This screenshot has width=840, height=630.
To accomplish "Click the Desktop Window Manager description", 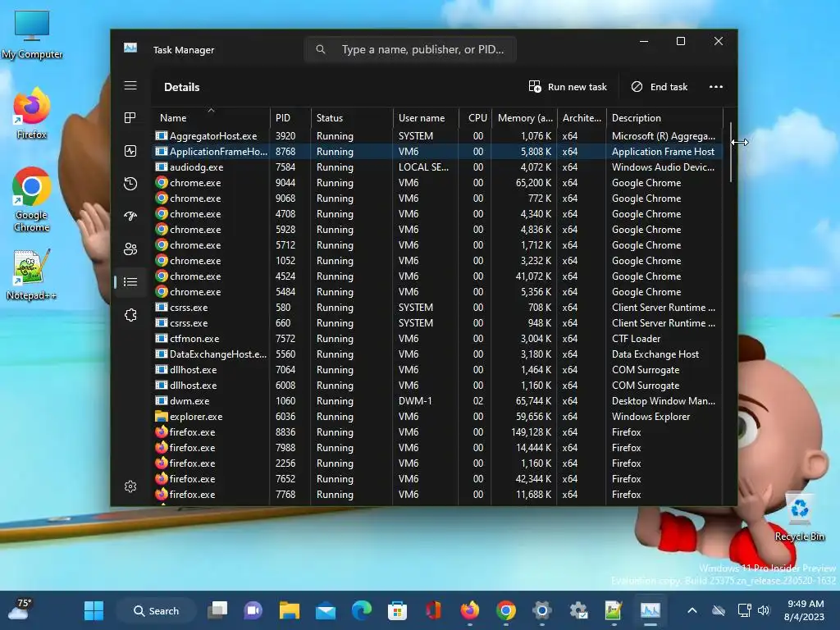I will [x=663, y=400].
